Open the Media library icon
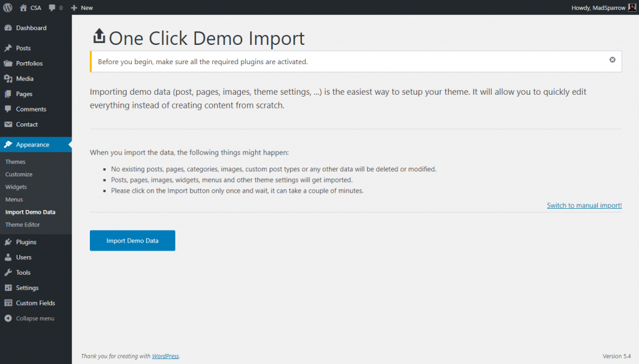This screenshot has height=364, width=639. 9,79
